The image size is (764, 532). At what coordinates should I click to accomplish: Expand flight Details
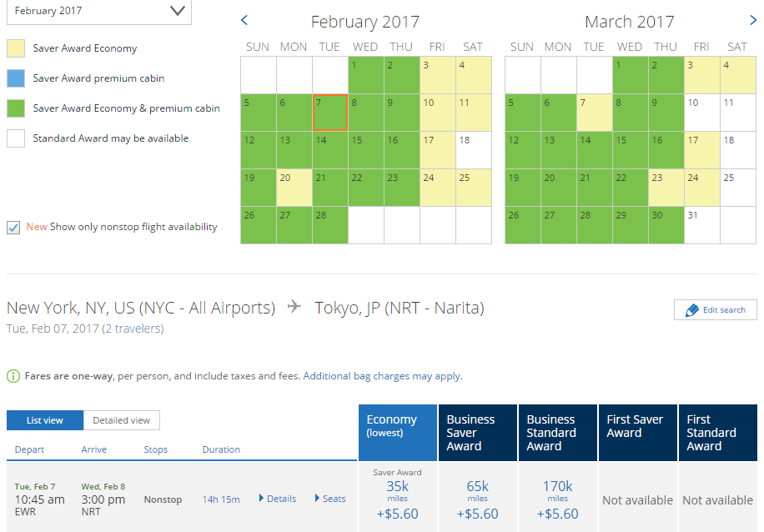pyautogui.click(x=278, y=499)
